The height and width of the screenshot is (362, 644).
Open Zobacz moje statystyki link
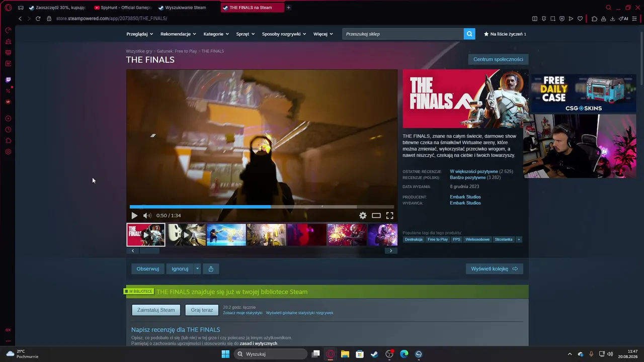click(x=243, y=313)
